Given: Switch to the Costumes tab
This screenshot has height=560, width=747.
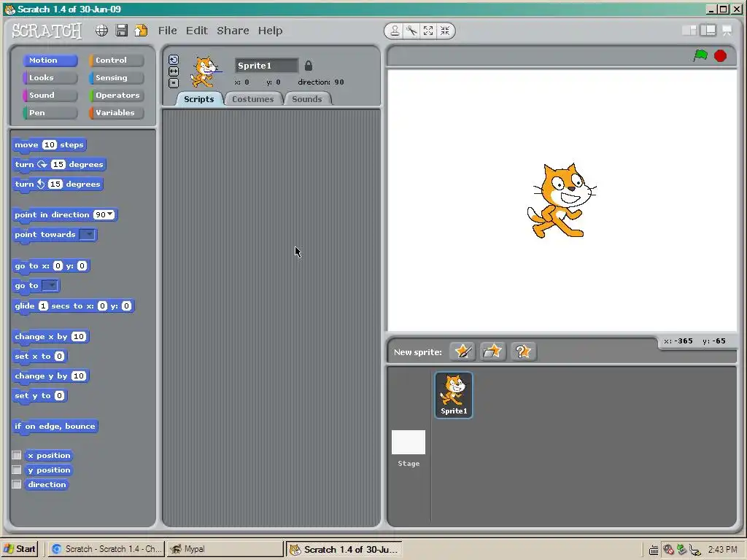Looking at the screenshot, I should tap(253, 99).
